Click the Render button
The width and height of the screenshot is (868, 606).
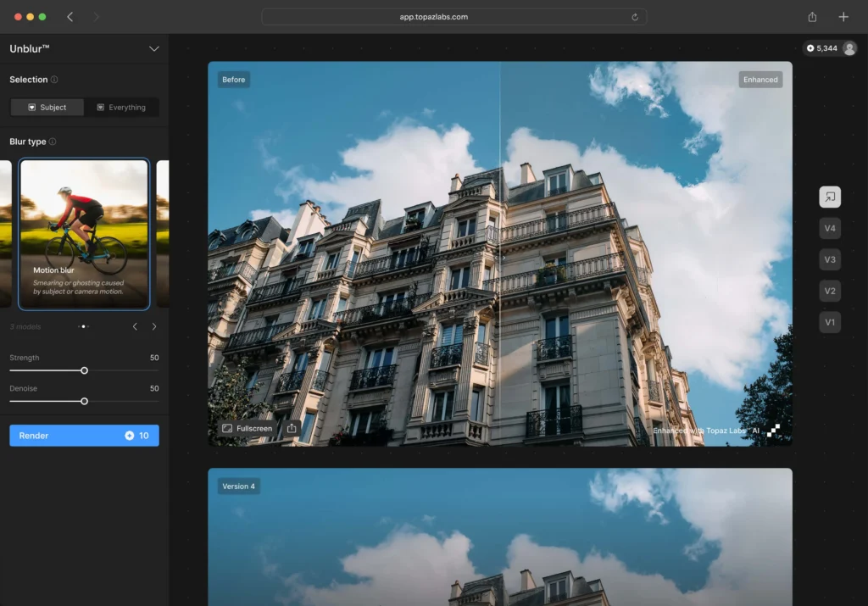[84, 436]
